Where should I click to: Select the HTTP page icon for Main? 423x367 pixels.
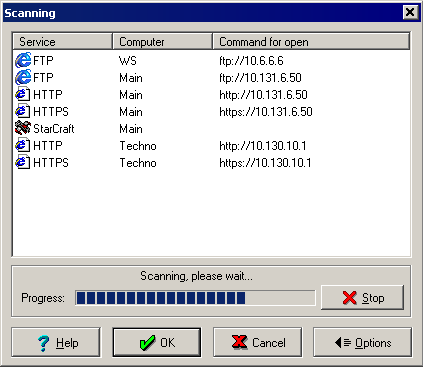coord(23,94)
